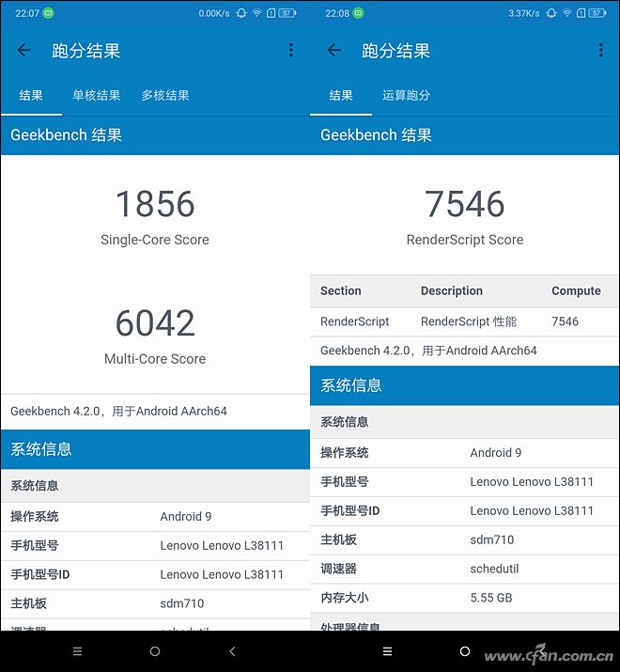This screenshot has width=620, height=672.
Task: Tap the 内存大小 label
Action: pyautogui.click(x=344, y=598)
